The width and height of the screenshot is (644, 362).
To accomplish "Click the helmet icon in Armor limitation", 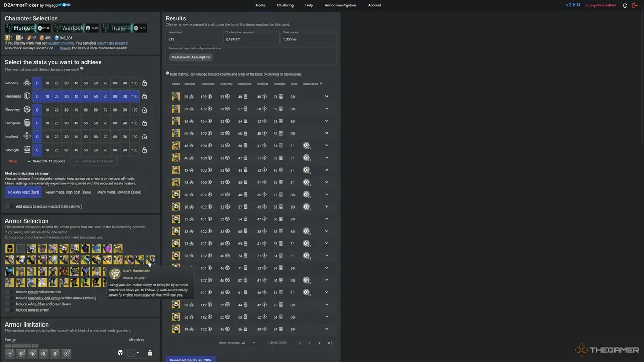I will point(120,353).
